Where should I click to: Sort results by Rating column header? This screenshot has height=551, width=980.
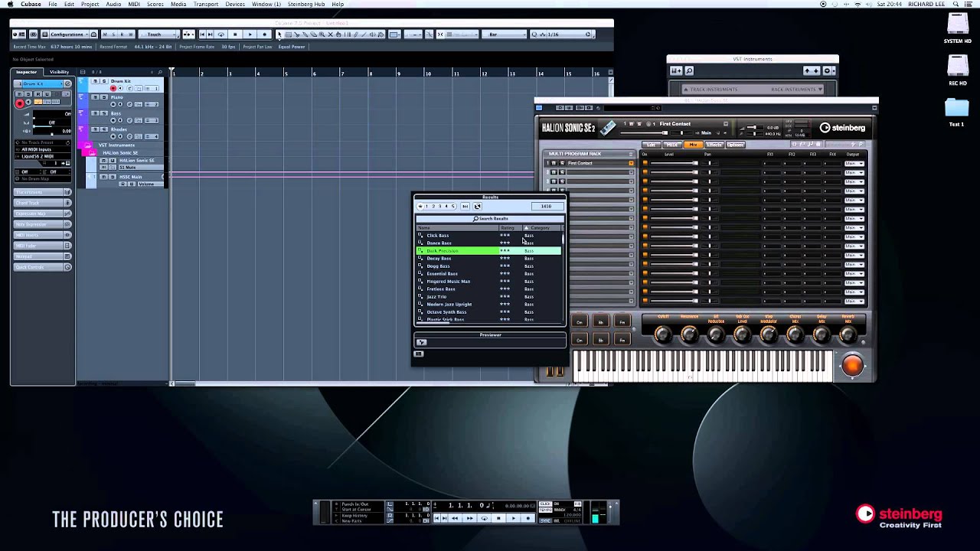[x=509, y=227]
